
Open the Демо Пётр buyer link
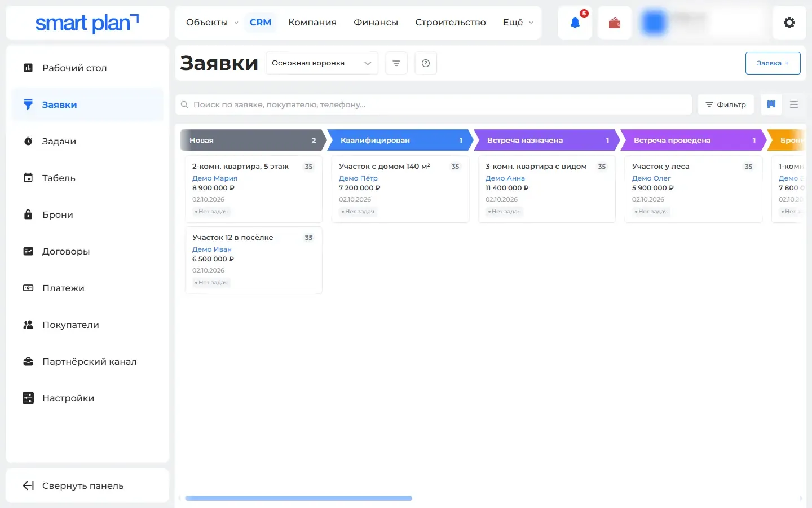pos(358,178)
